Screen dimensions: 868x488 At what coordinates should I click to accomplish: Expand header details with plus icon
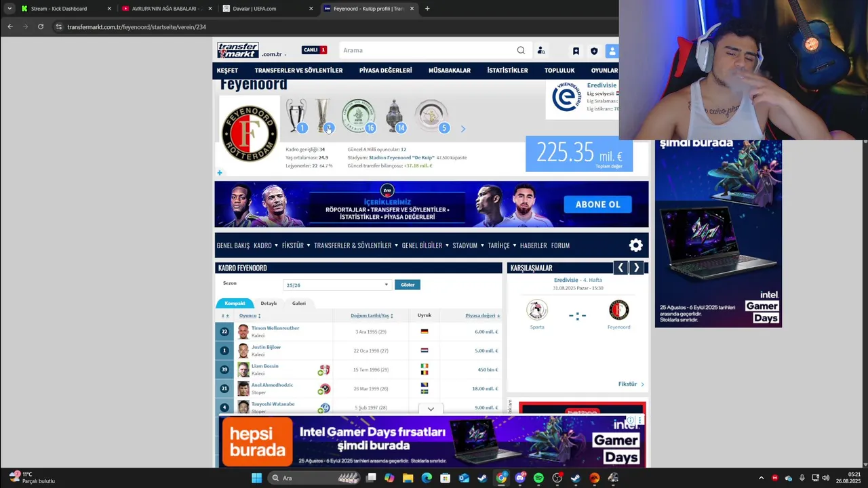(x=219, y=173)
